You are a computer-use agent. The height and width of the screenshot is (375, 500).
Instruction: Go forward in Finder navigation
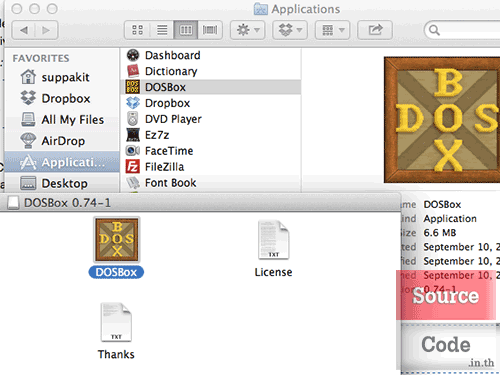pos(46,30)
